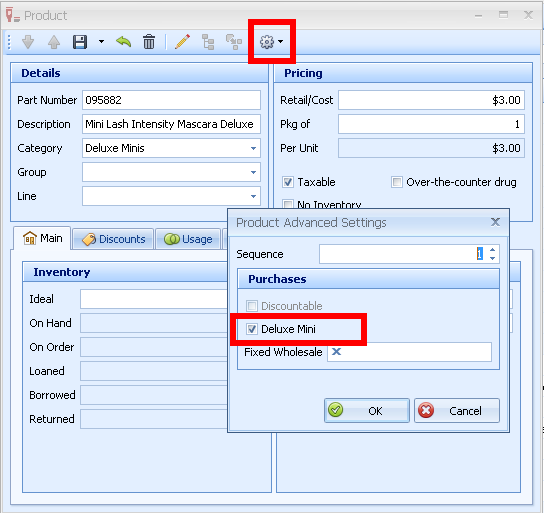
Task: Click the pencil edit icon
Action: coord(182,42)
